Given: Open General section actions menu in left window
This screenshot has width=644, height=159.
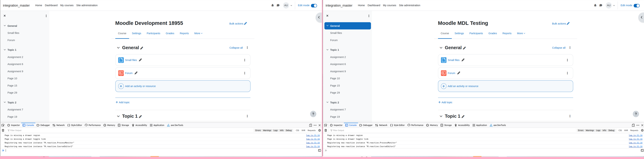Looking at the screenshot, I should point(247,48).
